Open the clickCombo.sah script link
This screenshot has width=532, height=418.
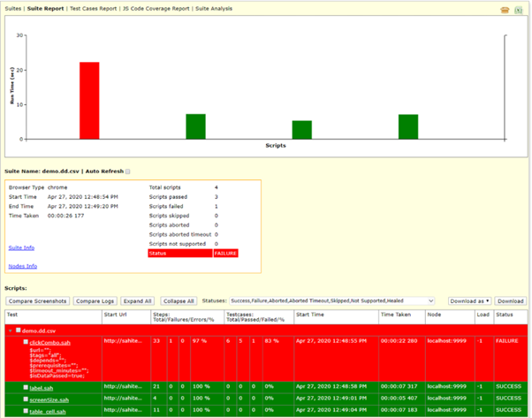[49, 343]
